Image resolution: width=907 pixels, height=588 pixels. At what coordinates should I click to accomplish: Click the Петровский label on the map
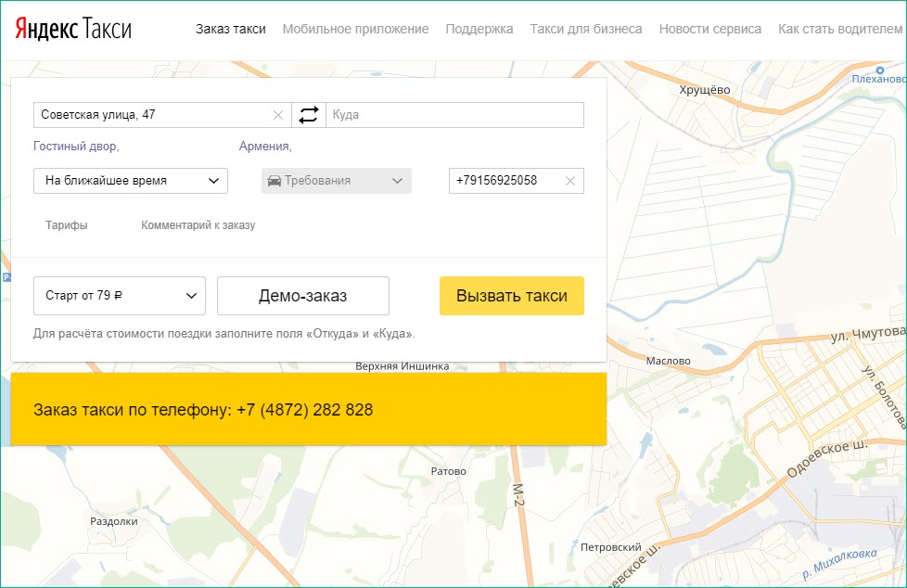coord(611,547)
